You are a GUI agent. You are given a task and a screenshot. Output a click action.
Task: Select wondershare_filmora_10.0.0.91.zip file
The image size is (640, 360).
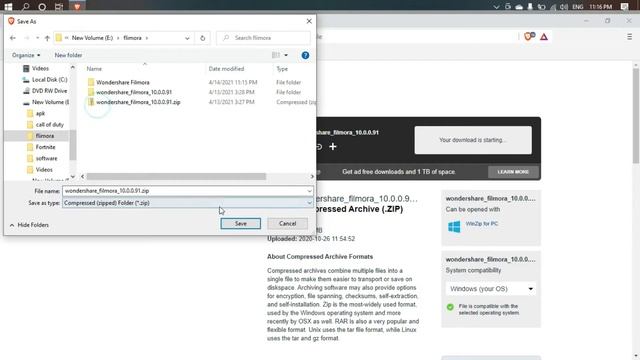click(x=138, y=102)
